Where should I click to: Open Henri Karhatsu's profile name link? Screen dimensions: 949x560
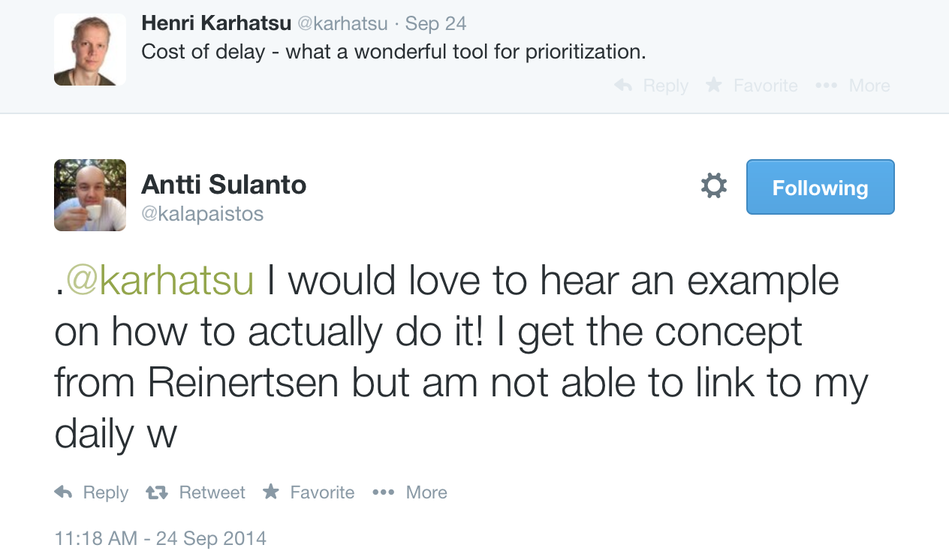click(216, 23)
